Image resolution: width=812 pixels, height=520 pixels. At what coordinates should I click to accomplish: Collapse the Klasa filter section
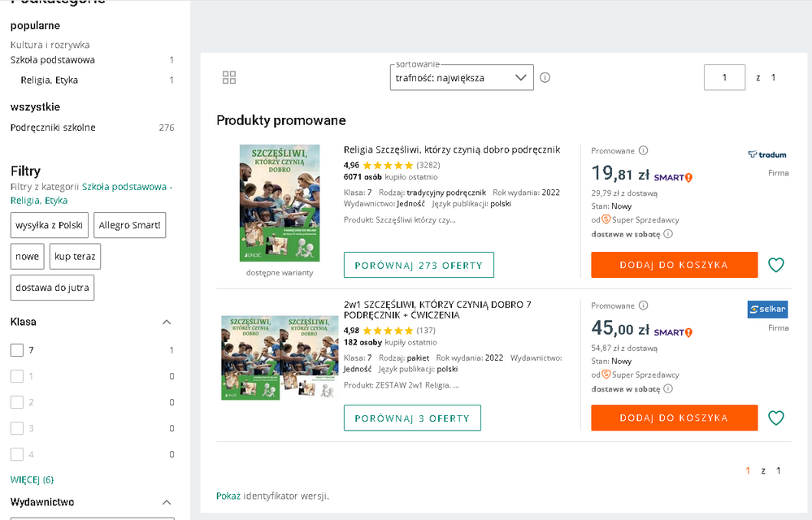point(167,323)
